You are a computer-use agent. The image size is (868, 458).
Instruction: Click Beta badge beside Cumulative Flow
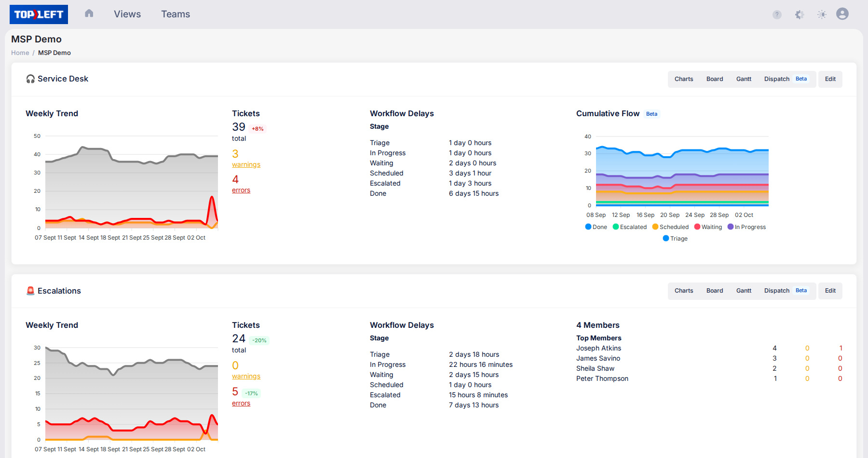651,114
